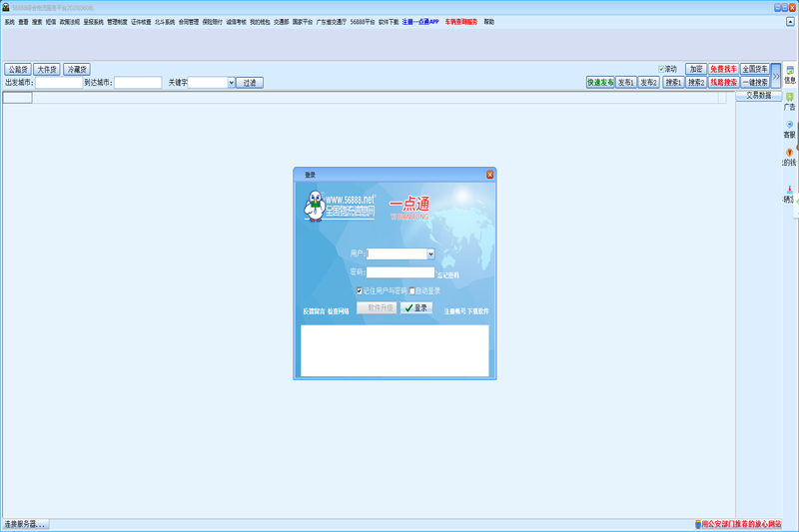Open the 搜索 menu
799x532 pixels.
click(37, 22)
